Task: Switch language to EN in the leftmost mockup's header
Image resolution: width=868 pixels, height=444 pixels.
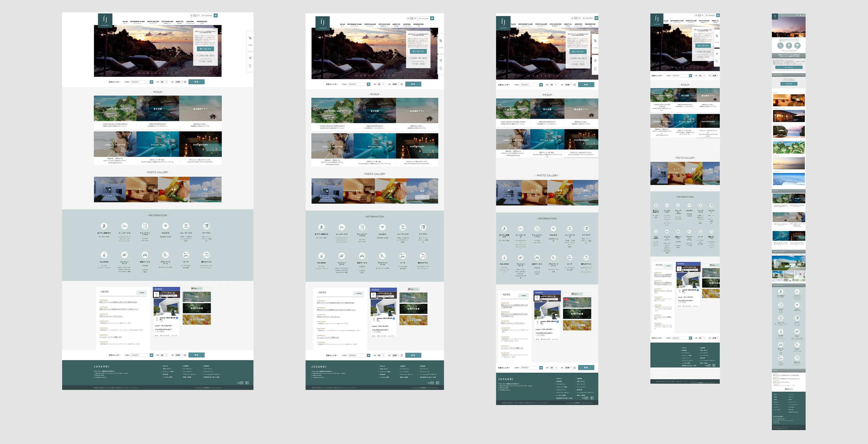Action: [x=199, y=15]
